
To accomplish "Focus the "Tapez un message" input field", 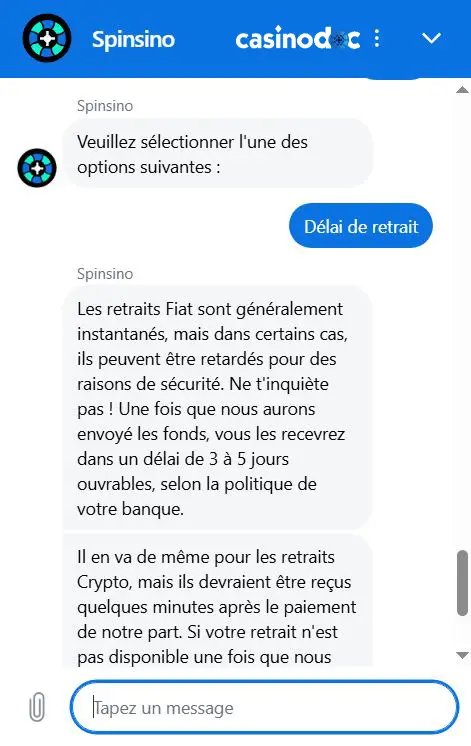I will (x=265, y=707).
